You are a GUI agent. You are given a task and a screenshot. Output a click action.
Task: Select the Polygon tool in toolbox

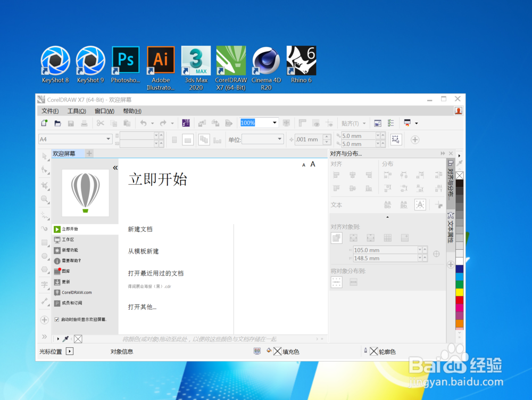point(45,270)
